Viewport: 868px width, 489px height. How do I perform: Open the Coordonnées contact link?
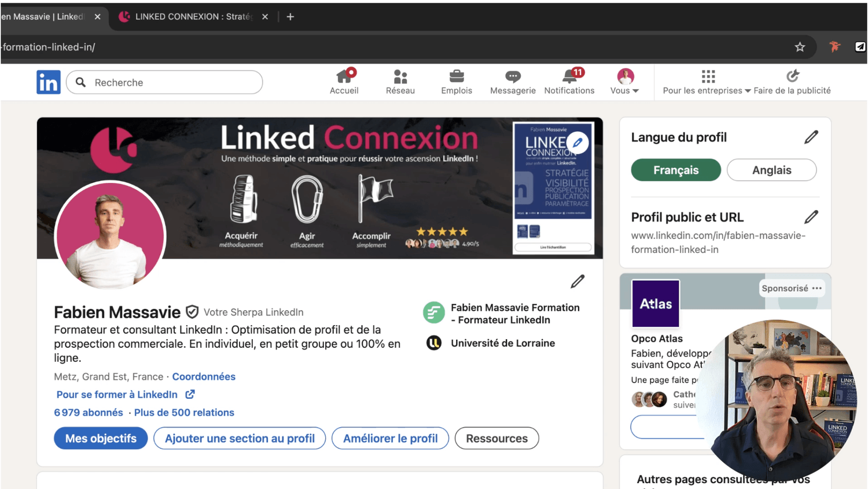(x=204, y=376)
